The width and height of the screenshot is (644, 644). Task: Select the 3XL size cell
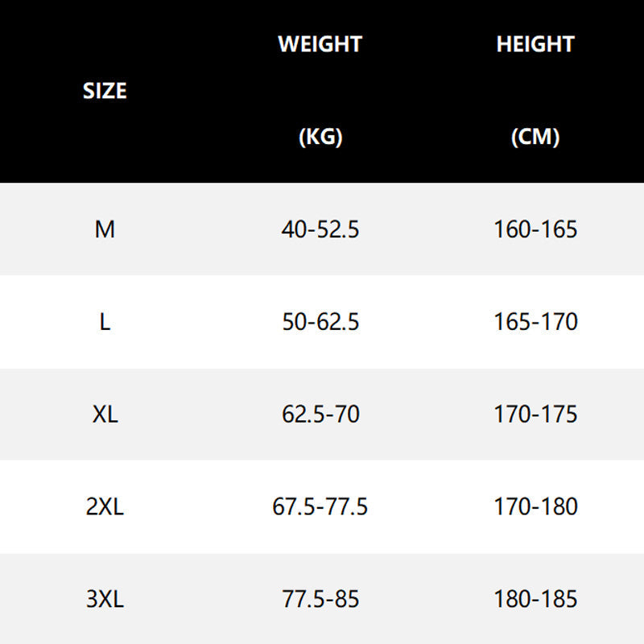[x=105, y=600]
